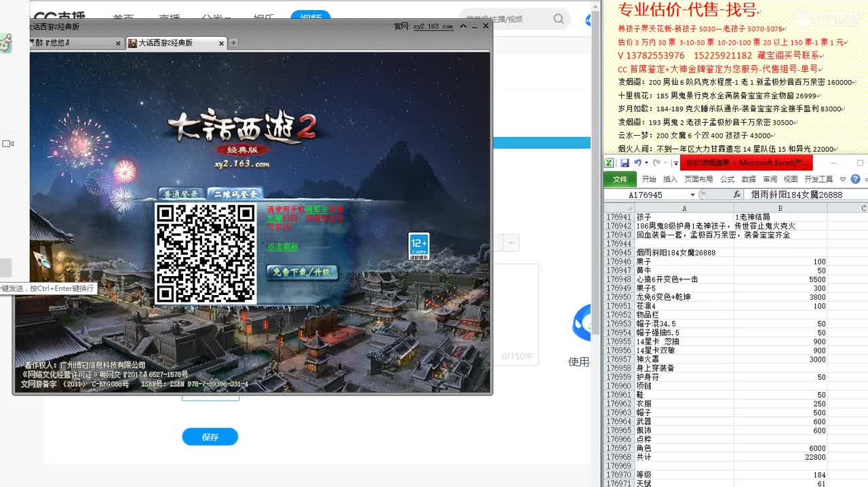
Task: Open the 公式 ribbon tab
Action: (727, 179)
